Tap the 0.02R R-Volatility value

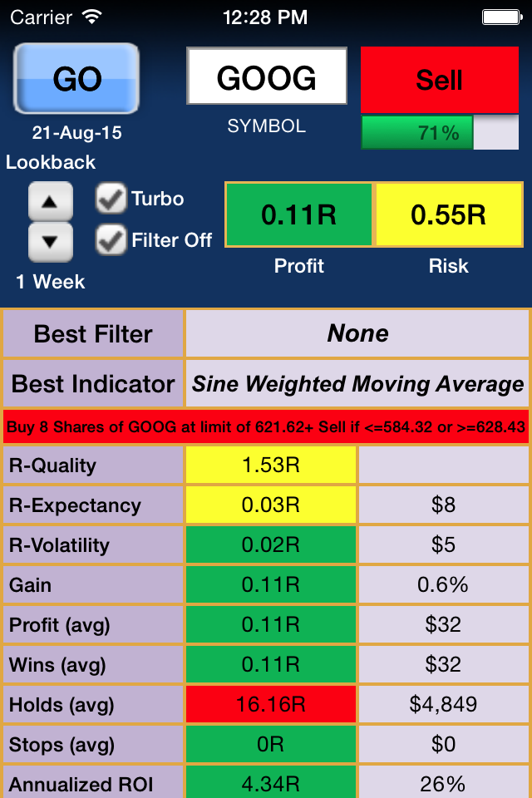pos(271,545)
